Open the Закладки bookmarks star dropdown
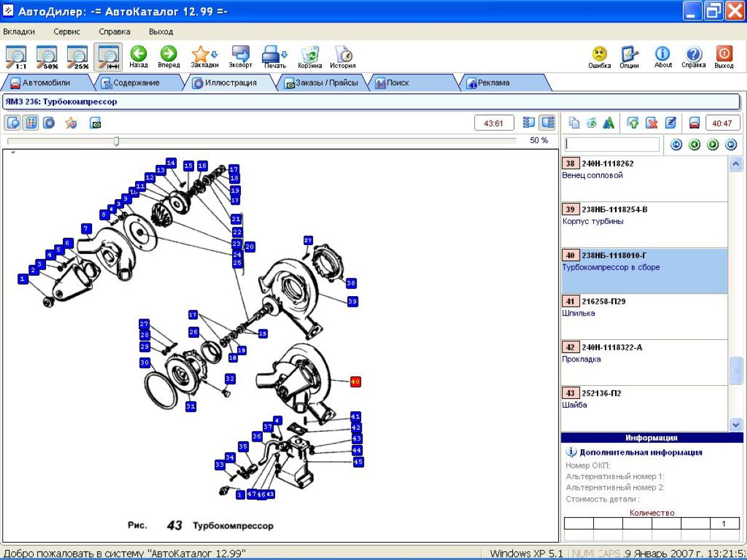The width and height of the screenshot is (747, 560). point(204,57)
